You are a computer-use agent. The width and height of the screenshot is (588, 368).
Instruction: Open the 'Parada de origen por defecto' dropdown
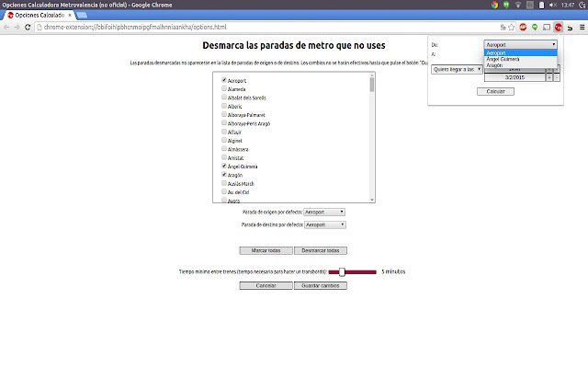click(x=324, y=213)
